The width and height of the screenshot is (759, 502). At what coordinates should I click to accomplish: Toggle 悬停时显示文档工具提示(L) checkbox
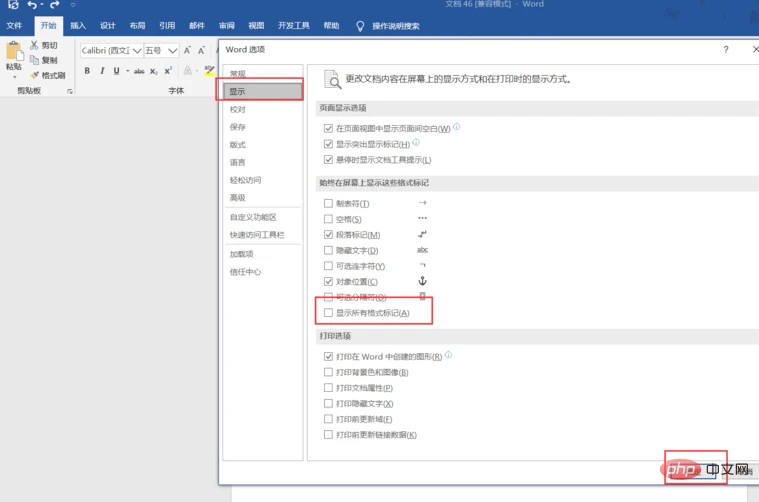pos(328,159)
